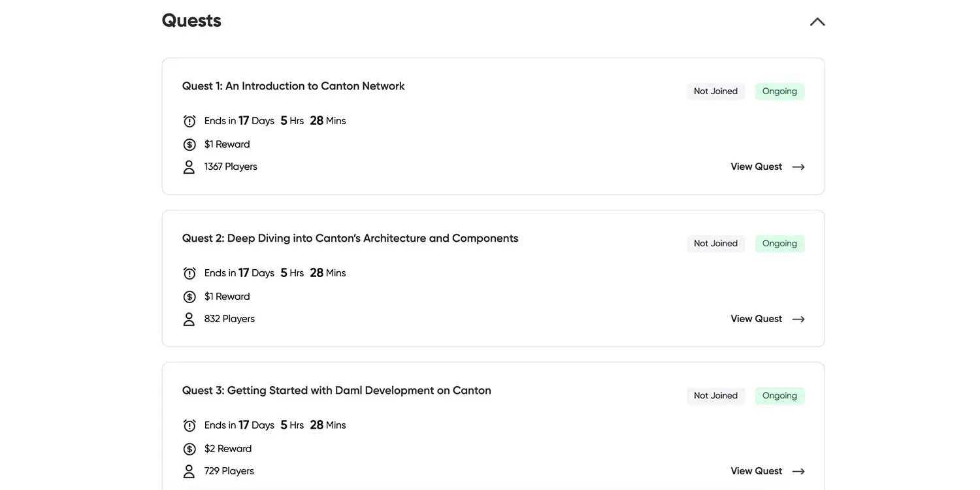Click the Not Joined badge on Quest 2
This screenshot has height=490, width=980.
pos(715,244)
